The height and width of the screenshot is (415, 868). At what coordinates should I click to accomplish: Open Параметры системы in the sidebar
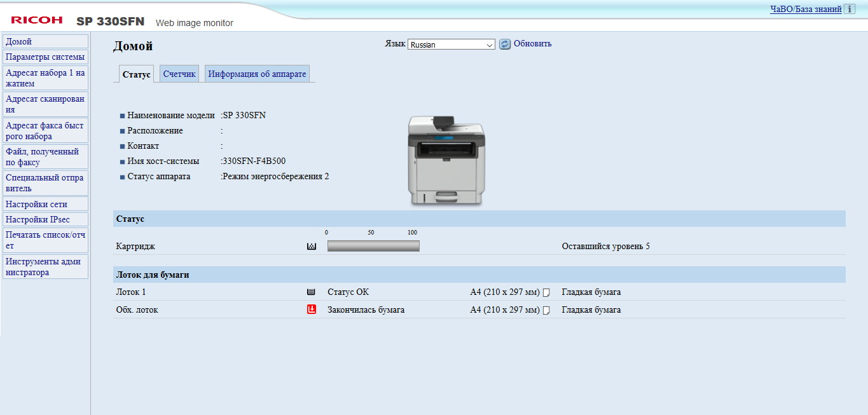point(45,57)
